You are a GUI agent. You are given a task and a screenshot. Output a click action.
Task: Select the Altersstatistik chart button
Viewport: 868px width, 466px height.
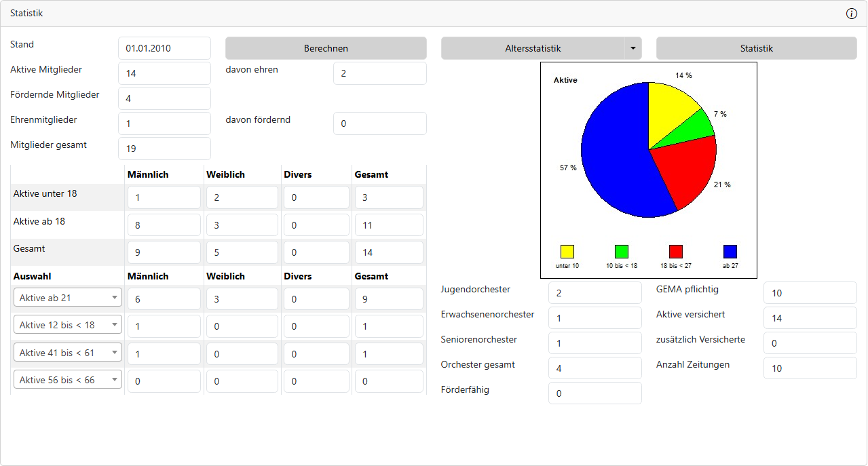pos(533,48)
